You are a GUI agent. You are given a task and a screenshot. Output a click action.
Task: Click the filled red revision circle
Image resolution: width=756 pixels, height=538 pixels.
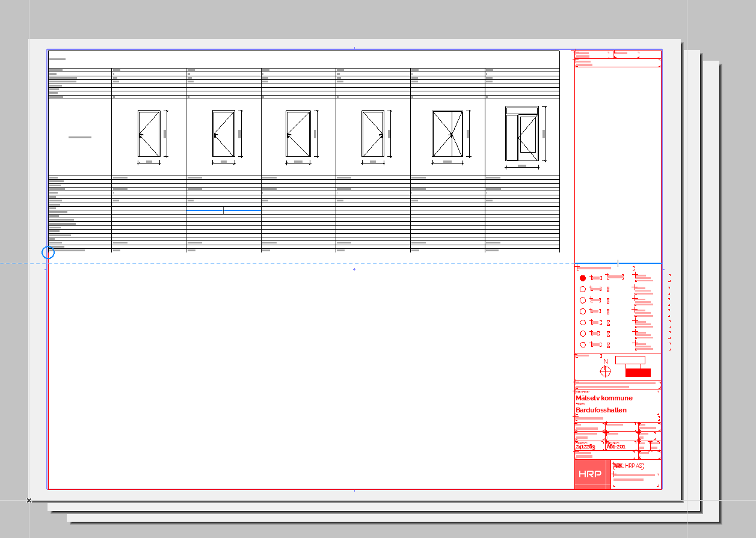(583, 278)
